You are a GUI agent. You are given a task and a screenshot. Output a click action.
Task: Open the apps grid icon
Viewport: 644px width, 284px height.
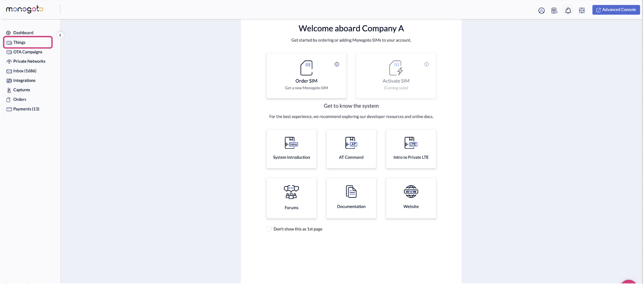point(582,11)
